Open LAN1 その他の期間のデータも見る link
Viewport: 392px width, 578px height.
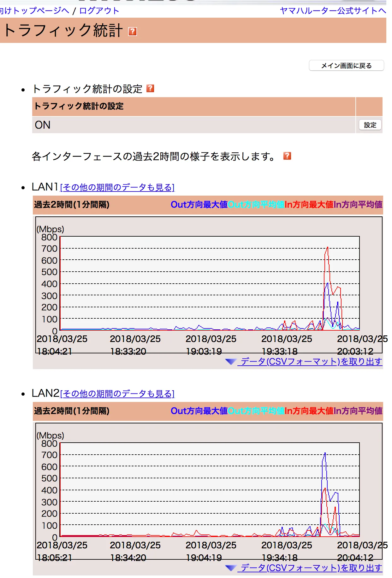click(117, 187)
